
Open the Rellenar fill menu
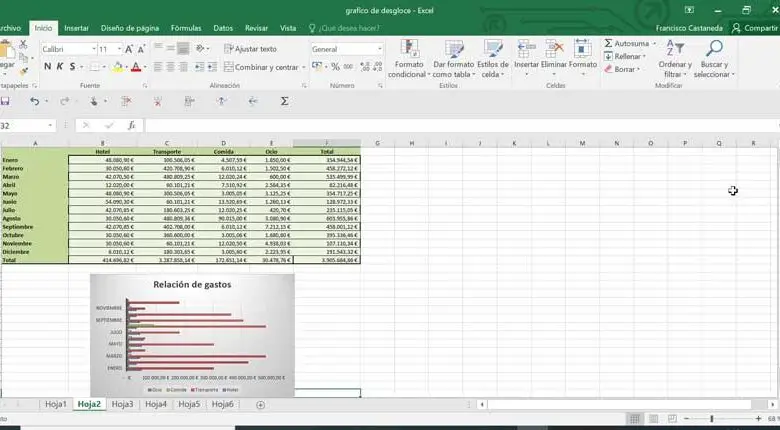(625, 57)
